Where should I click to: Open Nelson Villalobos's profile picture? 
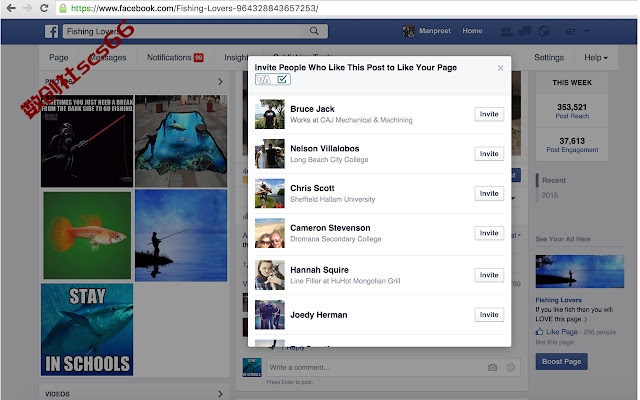click(x=270, y=154)
